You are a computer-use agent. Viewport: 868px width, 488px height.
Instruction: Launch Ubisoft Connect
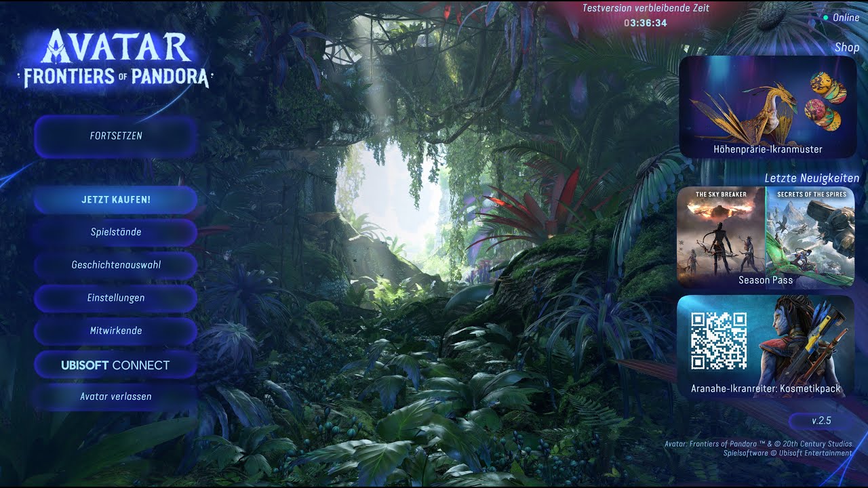click(x=116, y=365)
